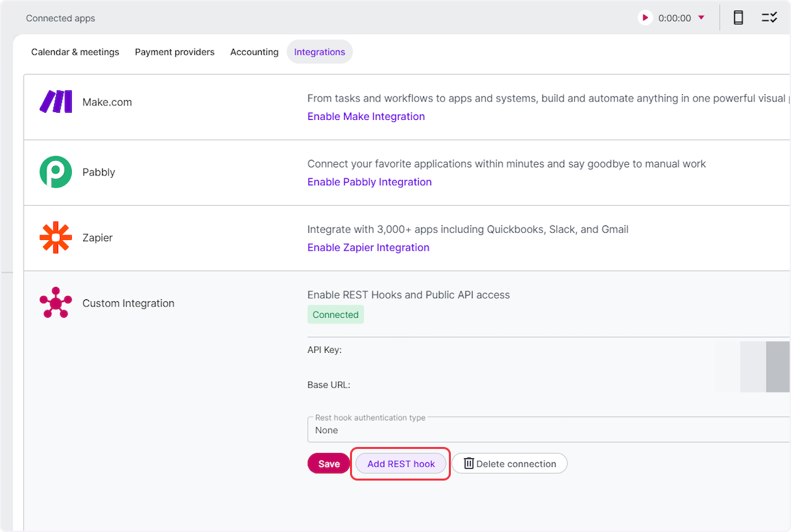Click Enable Zapier Integration link
Image resolution: width=791 pixels, height=532 pixels.
(368, 247)
